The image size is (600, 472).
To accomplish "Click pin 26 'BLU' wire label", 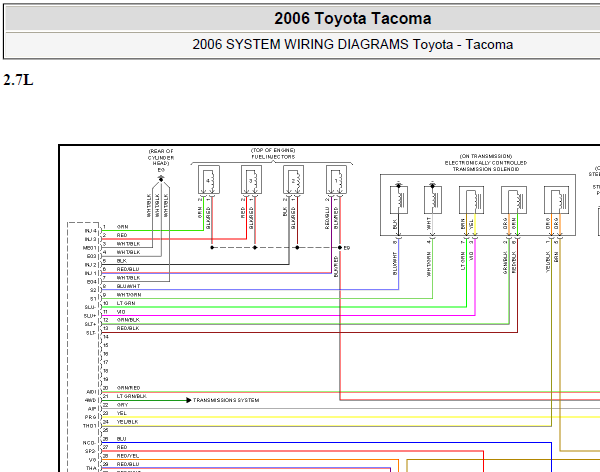I will coord(121,439).
